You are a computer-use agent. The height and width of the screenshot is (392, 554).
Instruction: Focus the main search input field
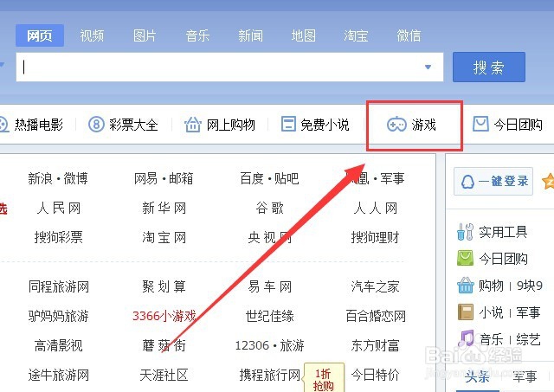click(229, 67)
